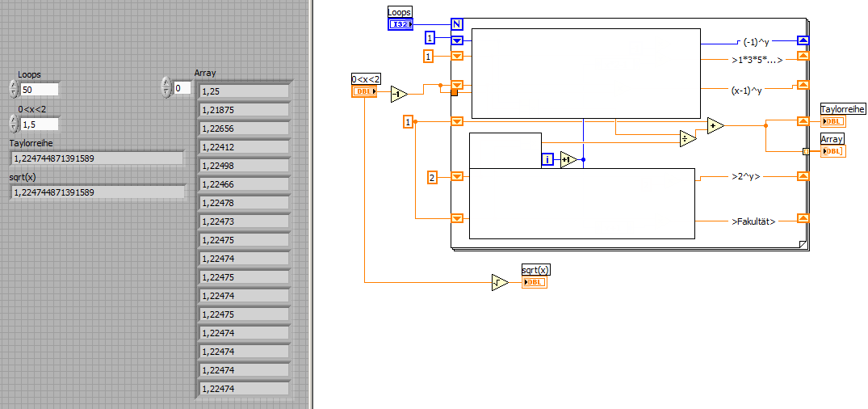The image size is (868, 409).
Task: Click the x value field showing 1,5
Action: click(40, 124)
